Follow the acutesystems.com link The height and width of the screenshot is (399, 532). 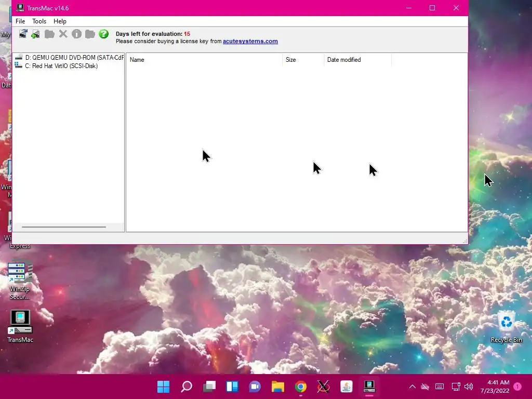coord(250,41)
